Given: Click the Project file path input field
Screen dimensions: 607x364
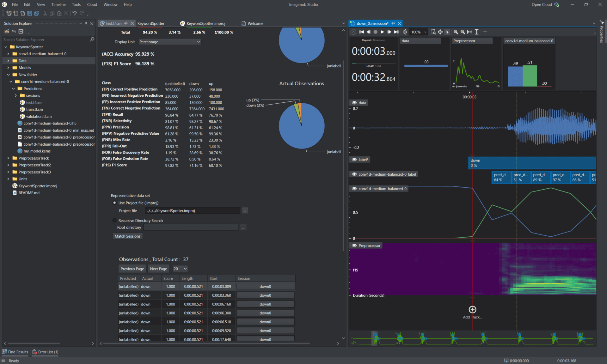Looking at the screenshot, I should (192, 210).
